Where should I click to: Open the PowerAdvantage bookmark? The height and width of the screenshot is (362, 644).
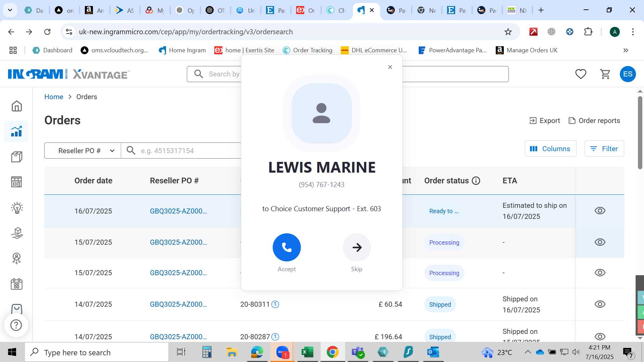point(452,50)
